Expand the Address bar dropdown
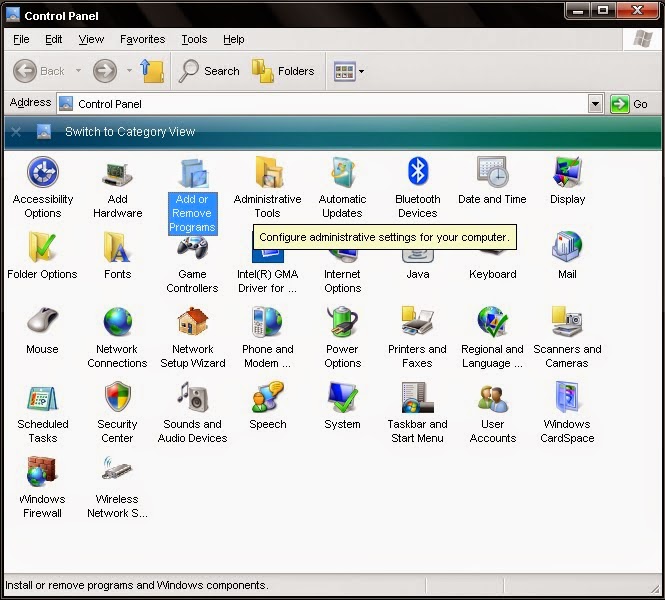Viewport: 665px width, 600px height. click(x=595, y=104)
